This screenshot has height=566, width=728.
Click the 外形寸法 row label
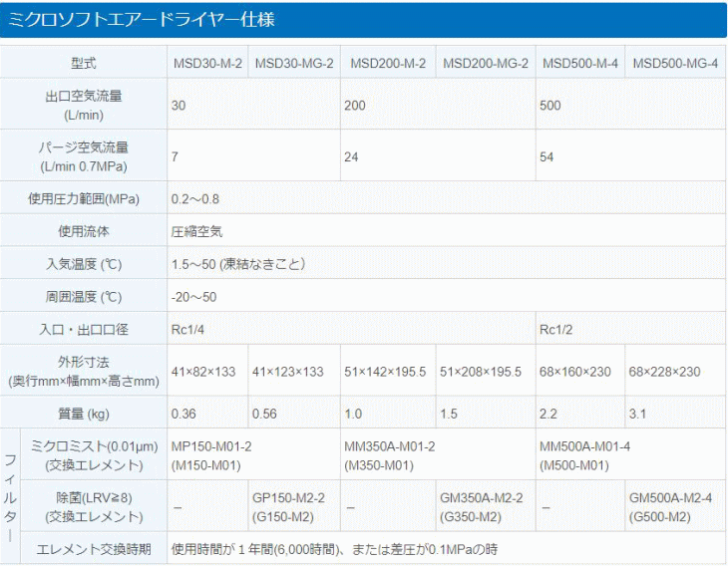pyautogui.click(x=84, y=372)
